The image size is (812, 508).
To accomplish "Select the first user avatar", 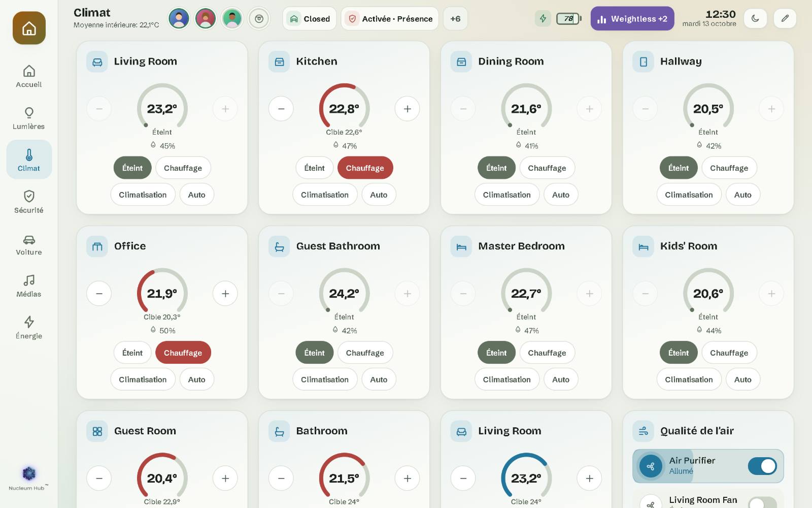I will [179, 19].
